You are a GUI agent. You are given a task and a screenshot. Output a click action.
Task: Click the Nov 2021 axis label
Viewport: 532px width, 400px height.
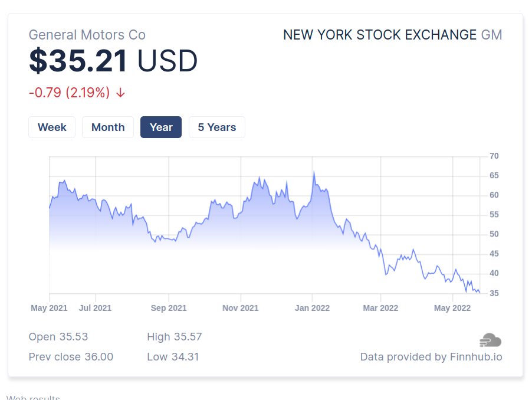[x=241, y=308]
